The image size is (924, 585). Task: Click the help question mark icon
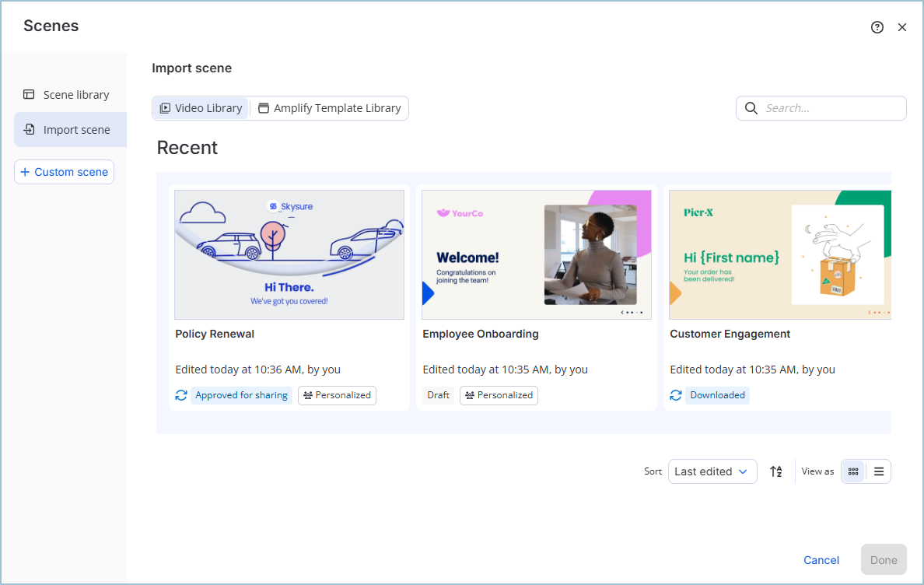coord(877,27)
